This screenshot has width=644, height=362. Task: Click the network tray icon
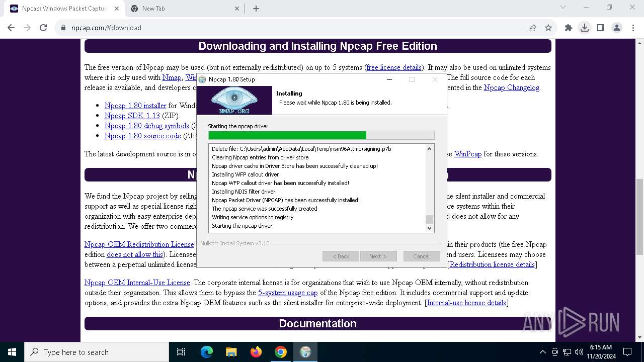[x=567, y=352]
